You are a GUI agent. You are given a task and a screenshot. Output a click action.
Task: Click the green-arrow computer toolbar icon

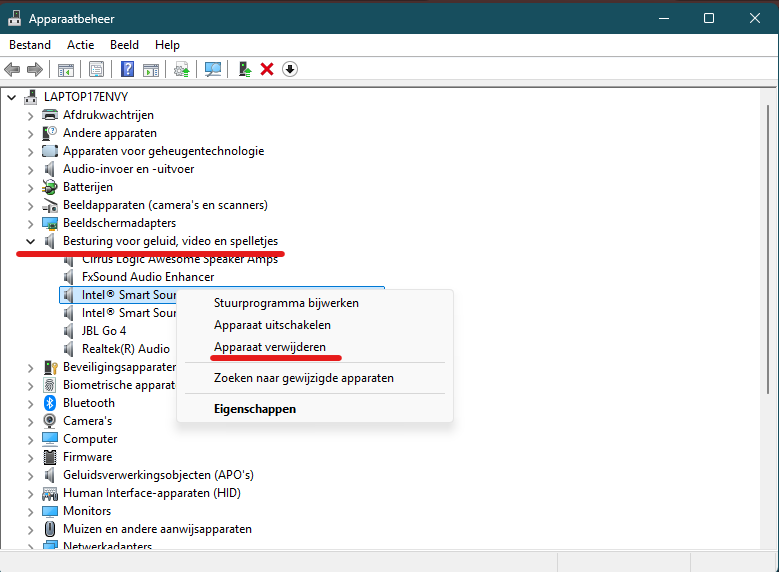(x=243, y=69)
